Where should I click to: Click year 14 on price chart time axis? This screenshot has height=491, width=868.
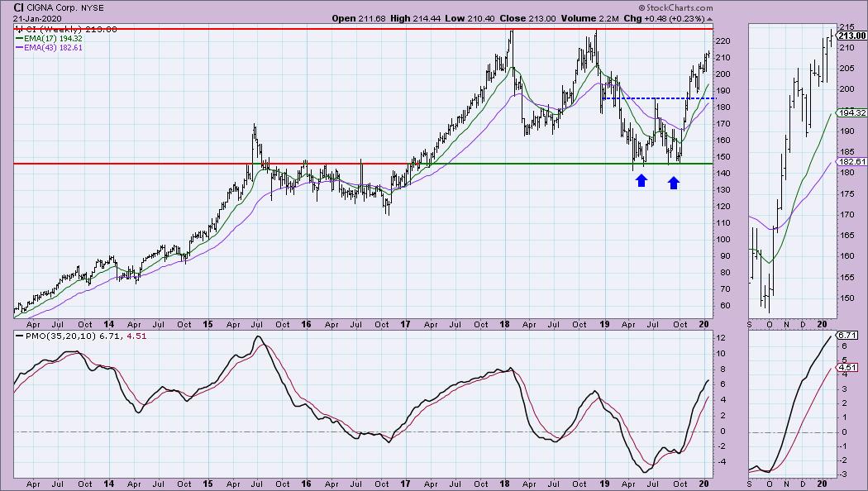(x=108, y=324)
